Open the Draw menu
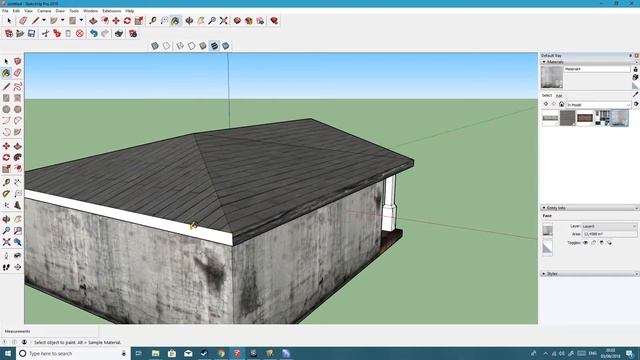 click(60, 11)
